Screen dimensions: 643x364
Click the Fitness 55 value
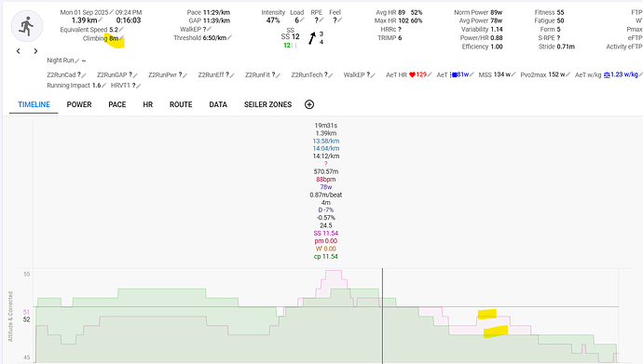pyautogui.click(x=560, y=12)
